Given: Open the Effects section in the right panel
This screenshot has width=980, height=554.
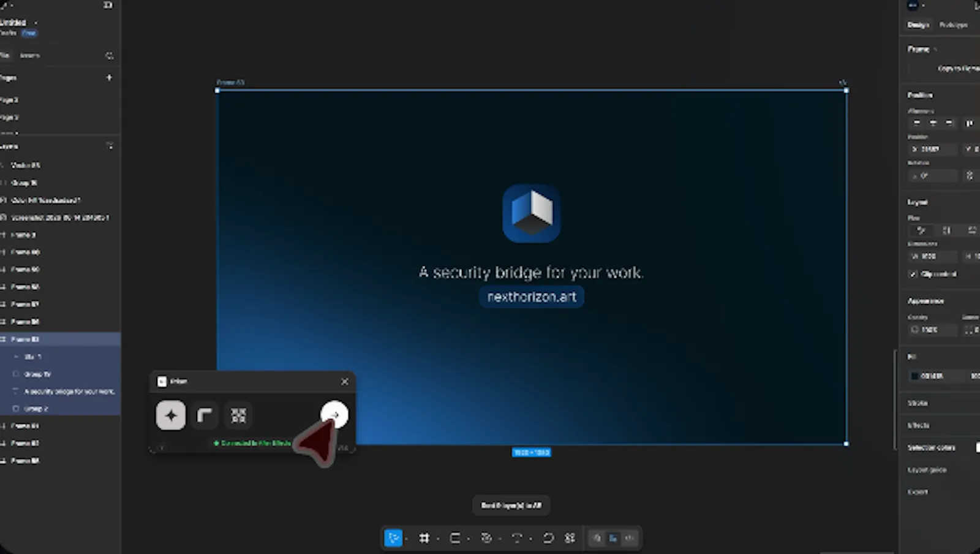Looking at the screenshot, I should 918,425.
